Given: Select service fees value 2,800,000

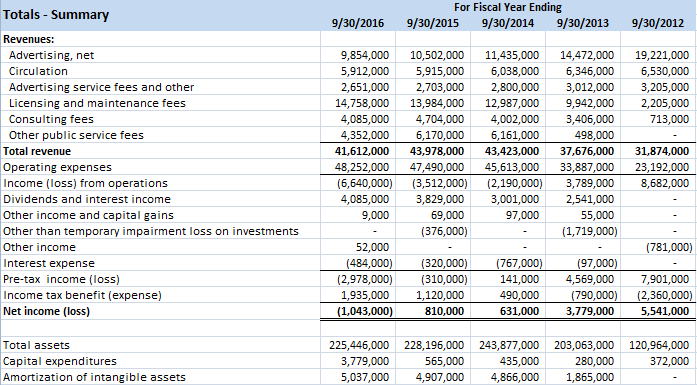Looking at the screenshot, I should click(x=515, y=87).
